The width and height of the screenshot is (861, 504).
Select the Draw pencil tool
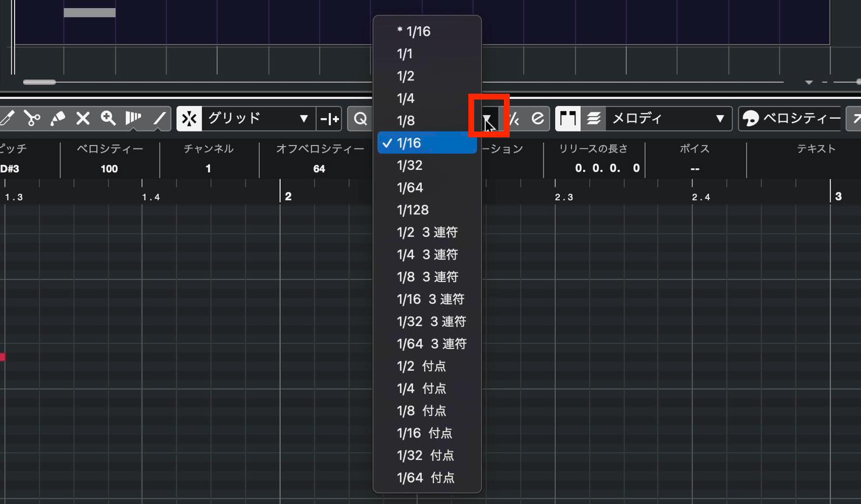(8, 119)
